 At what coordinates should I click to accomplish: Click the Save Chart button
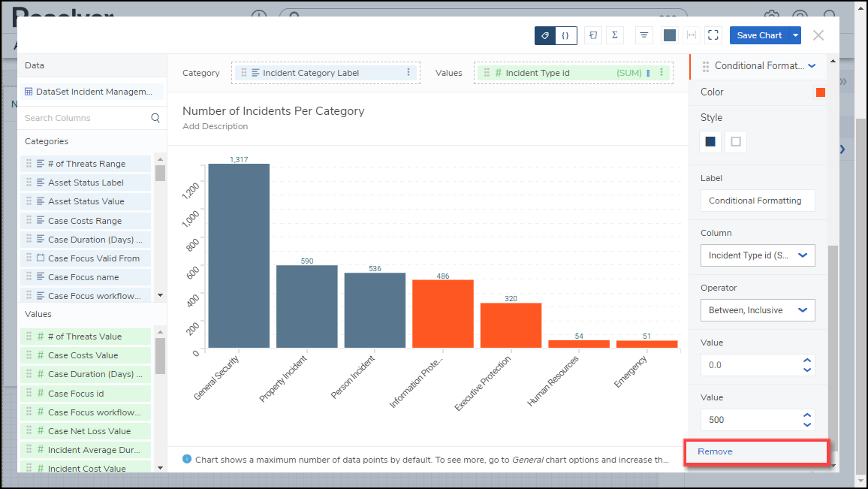click(758, 35)
